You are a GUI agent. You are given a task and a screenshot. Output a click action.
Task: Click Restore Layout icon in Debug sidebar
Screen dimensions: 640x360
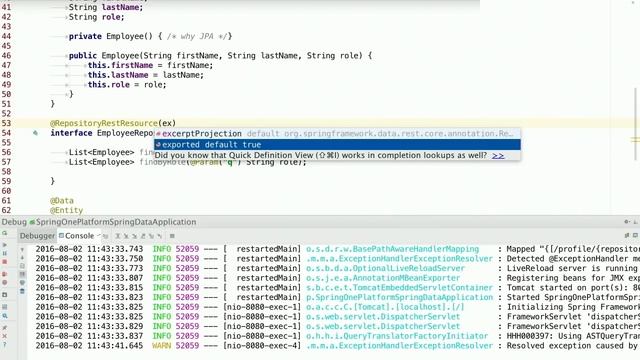4,307
